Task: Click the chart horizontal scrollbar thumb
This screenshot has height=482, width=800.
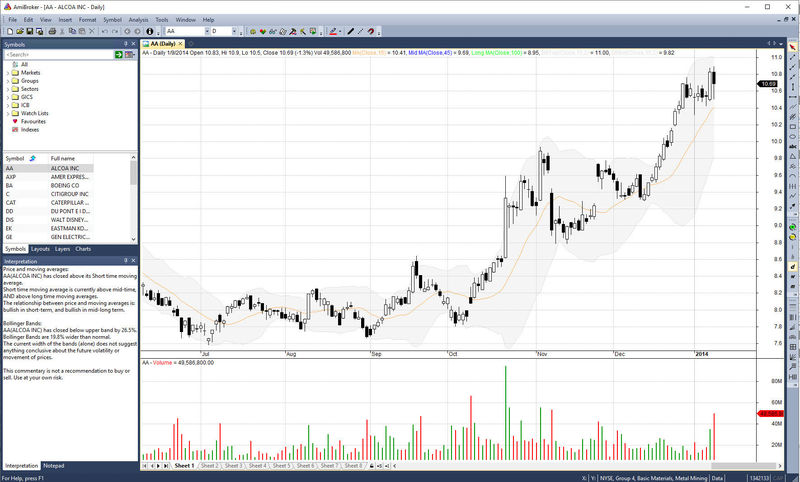Action: pyautogui.click(x=744, y=466)
